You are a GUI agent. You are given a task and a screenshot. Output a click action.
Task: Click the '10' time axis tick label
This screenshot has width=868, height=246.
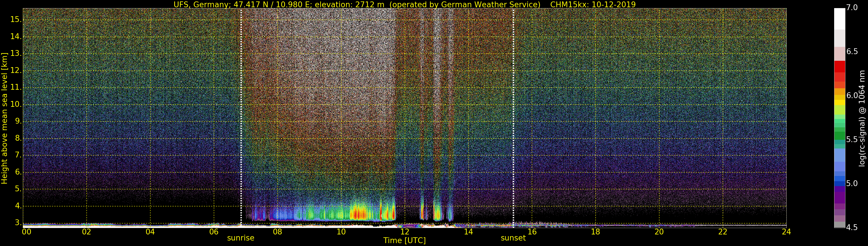[x=341, y=232]
